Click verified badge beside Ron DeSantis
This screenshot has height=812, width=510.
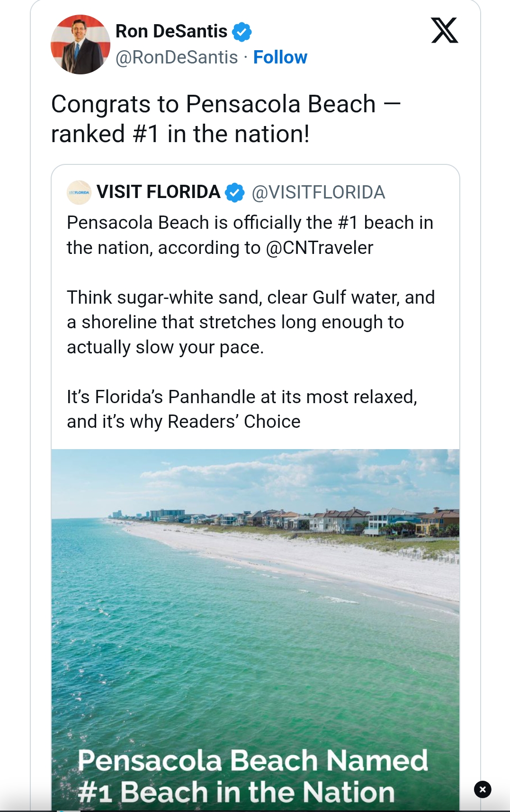(x=242, y=32)
